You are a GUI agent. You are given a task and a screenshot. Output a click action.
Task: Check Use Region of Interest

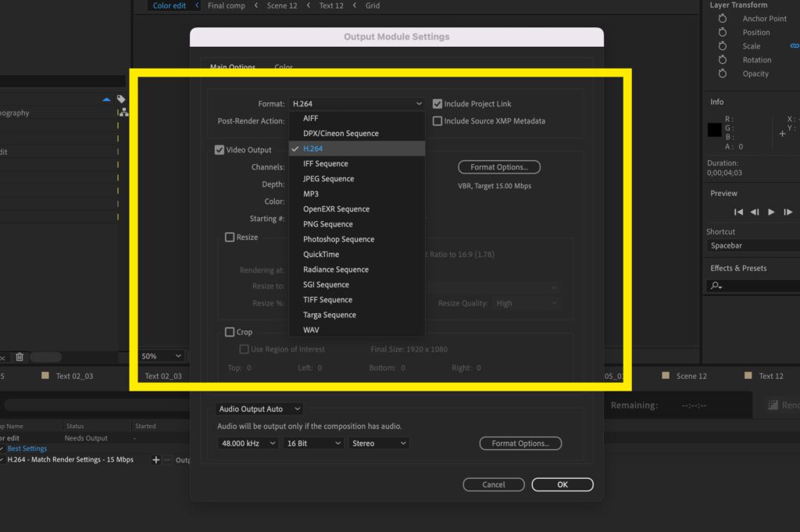pos(244,349)
